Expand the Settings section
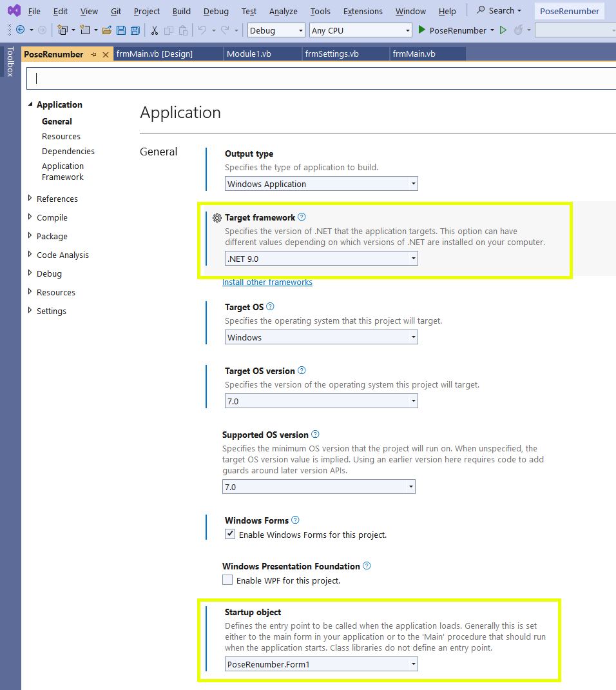This screenshot has height=690, width=616. (x=30, y=311)
